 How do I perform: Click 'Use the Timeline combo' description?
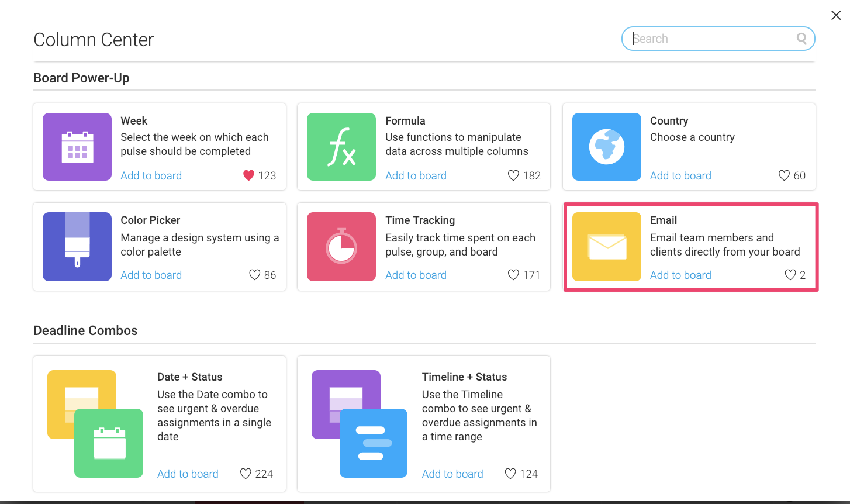(479, 415)
